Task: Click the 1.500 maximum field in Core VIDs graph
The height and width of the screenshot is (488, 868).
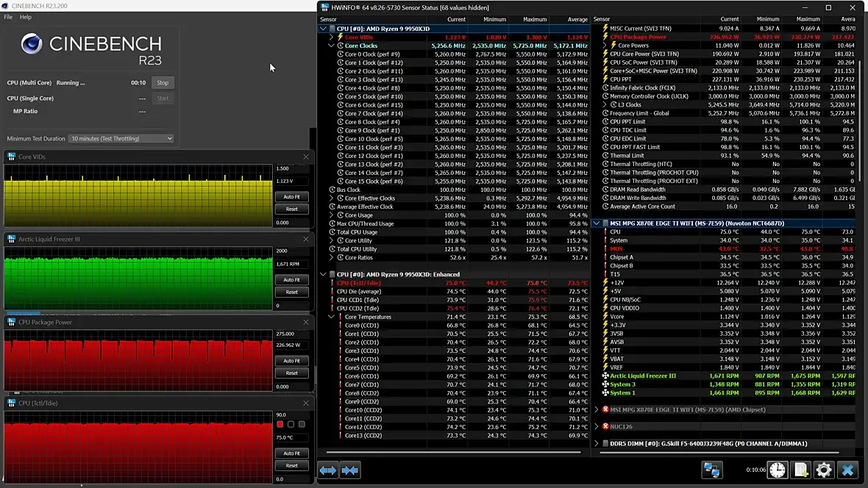Action: coord(291,169)
